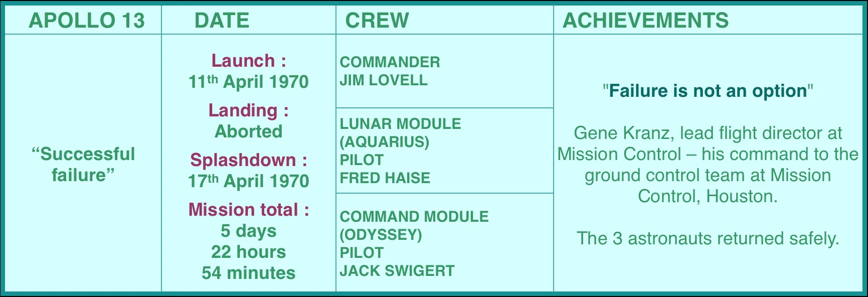
Task: Click the Jack Swigert crew cell
Action: tap(445, 242)
